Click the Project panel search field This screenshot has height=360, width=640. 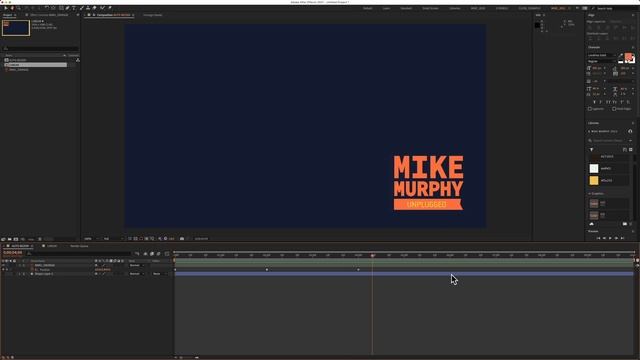coord(40,49)
